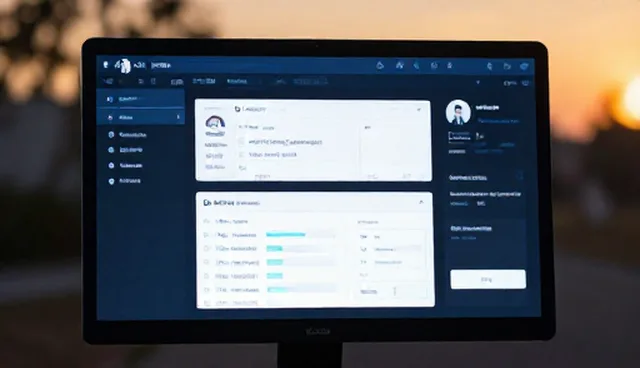Click the outlined square icon below the avatar
640x368 pixels.
pos(460,136)
